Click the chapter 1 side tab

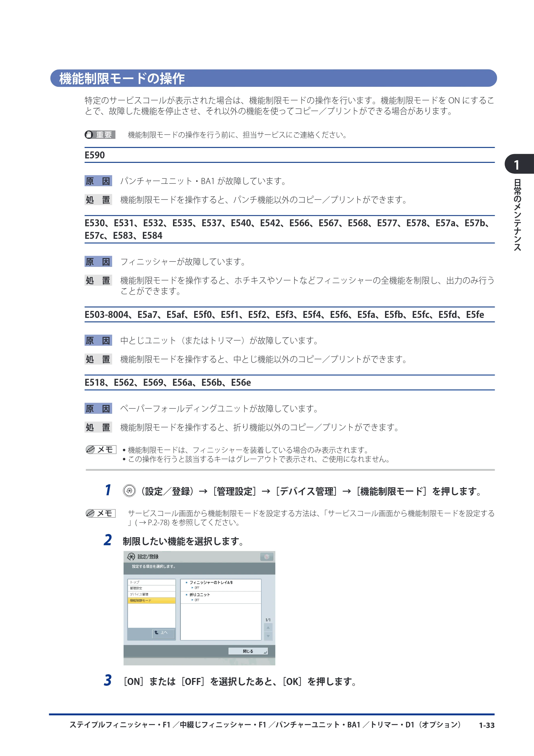tap(519, 165)
